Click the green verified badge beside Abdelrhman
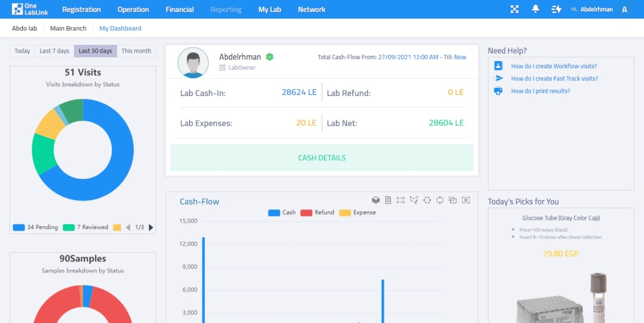644x323 pixels. click(x=270, y=57)
